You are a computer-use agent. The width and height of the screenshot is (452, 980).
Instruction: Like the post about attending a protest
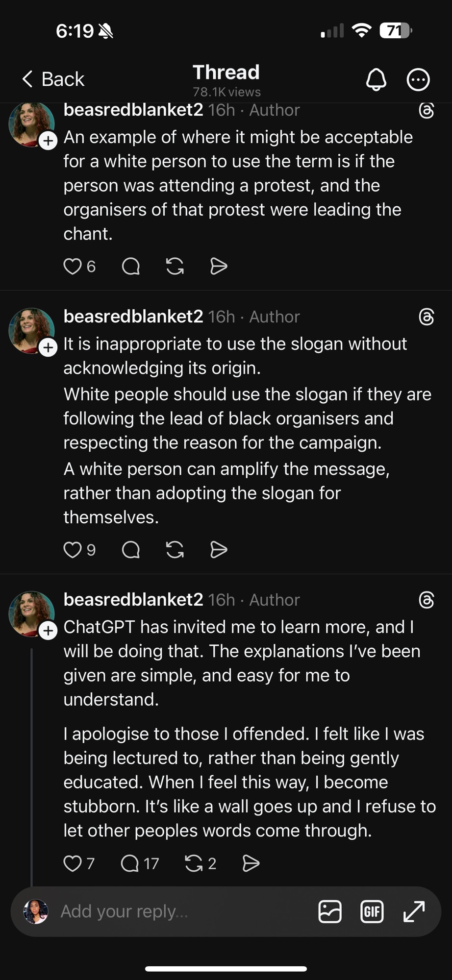coord(73,267)
